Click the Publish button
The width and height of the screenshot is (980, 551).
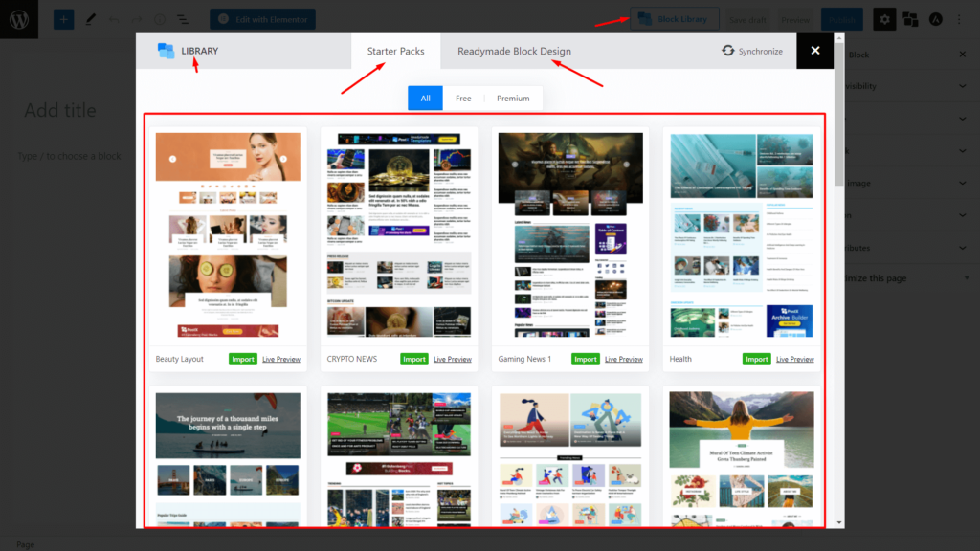(x=842, y=19)
